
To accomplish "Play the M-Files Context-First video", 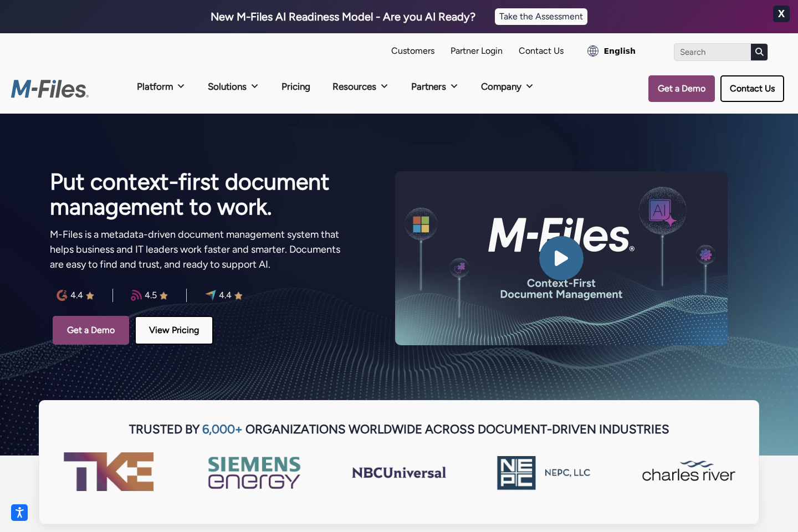I will point(561,258).
